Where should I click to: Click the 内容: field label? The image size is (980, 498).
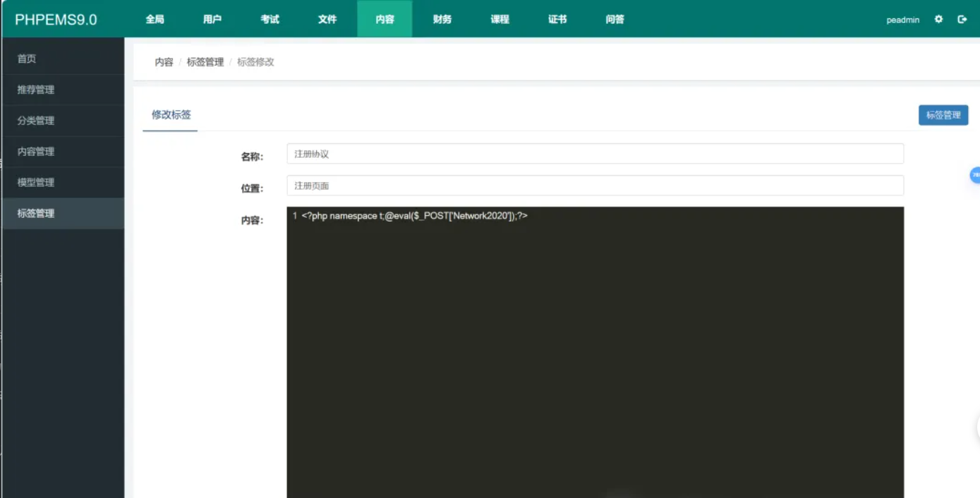(252, 221)
